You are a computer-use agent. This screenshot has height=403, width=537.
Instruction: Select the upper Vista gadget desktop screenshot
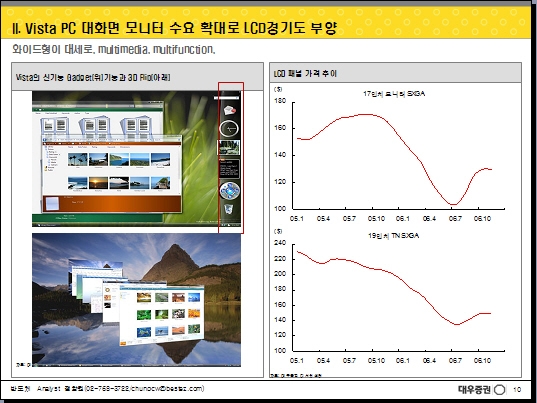[136, 159]
